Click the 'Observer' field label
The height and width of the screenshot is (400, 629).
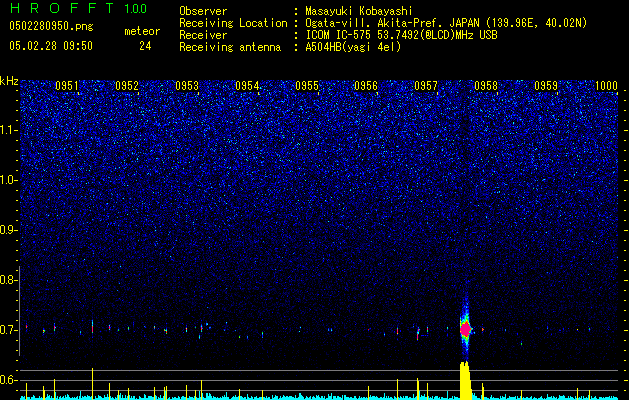(x=203, y=11)
